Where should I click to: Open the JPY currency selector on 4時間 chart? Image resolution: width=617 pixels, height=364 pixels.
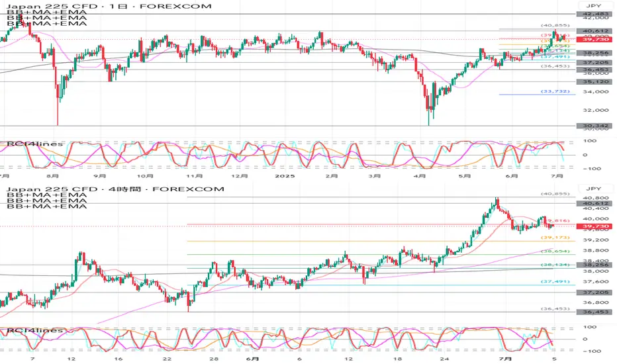(593, 189)
